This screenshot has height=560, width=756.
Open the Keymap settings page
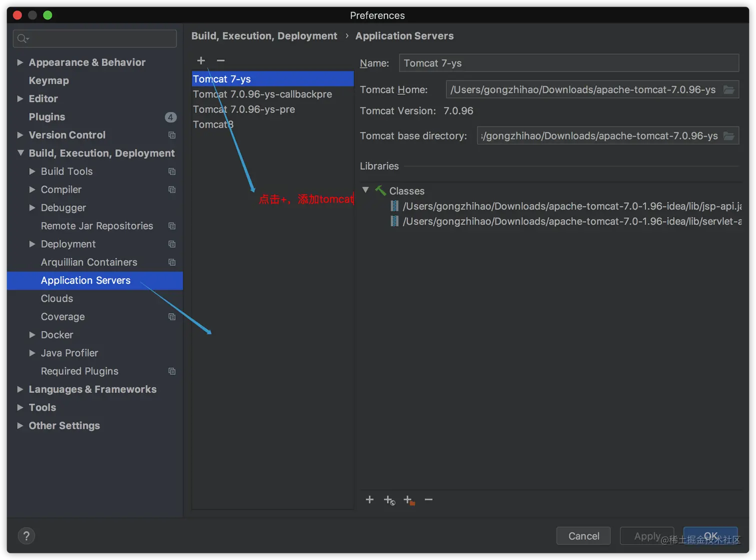coord(49,81)
